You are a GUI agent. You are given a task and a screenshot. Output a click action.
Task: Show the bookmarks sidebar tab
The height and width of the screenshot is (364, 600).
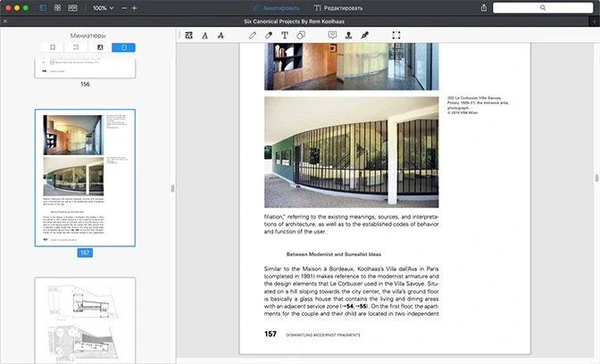(53, 47)
